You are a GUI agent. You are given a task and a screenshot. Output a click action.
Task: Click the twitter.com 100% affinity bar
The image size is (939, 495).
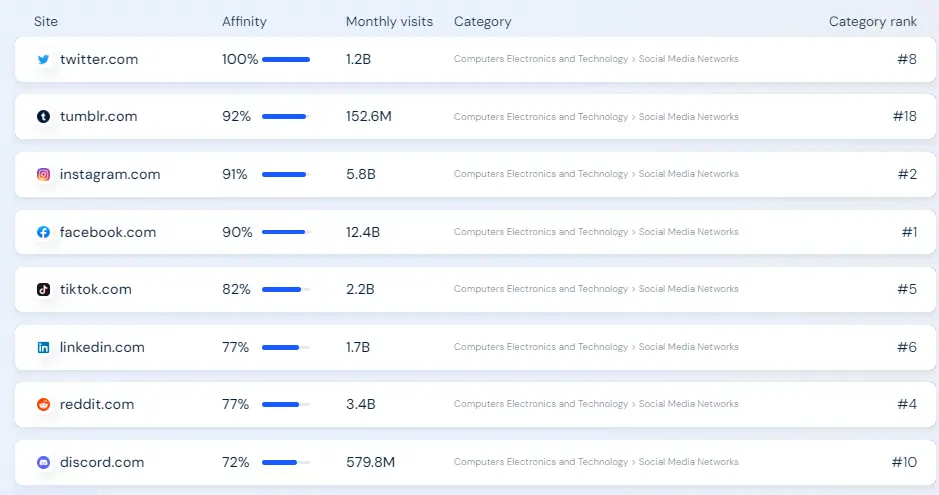click(x=286, y=59)
